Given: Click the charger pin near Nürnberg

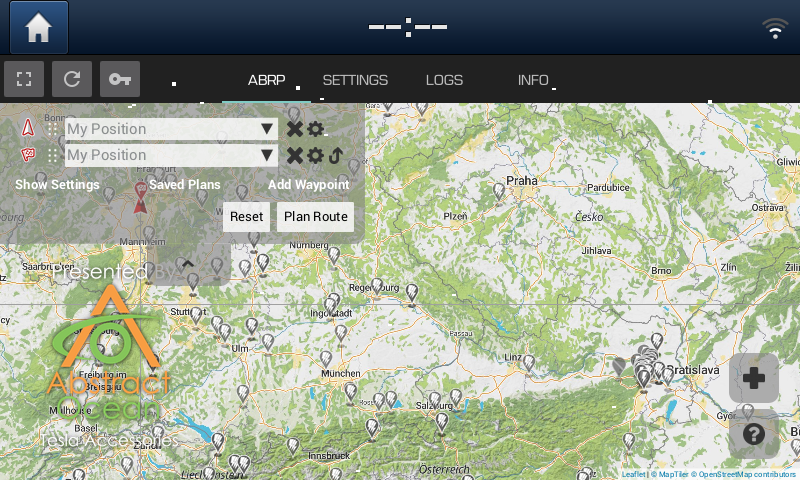Looking at the screenshot, I should coord(334,255).
